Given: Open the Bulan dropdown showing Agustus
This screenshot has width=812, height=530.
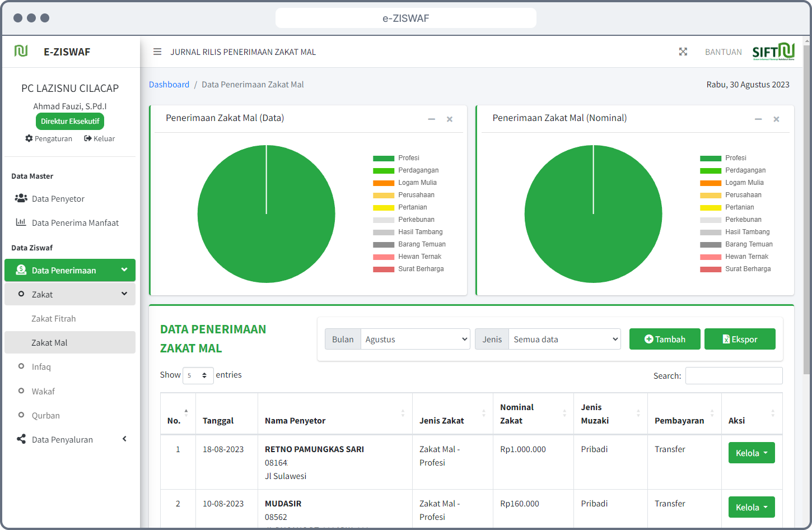Looking at the screenshot, I should click(415, 339).
